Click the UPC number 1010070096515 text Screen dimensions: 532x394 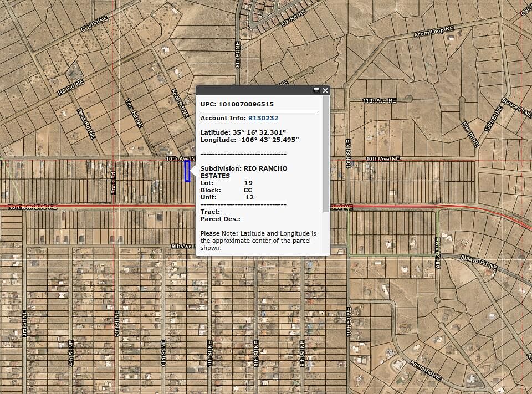[x=246, y=104]
